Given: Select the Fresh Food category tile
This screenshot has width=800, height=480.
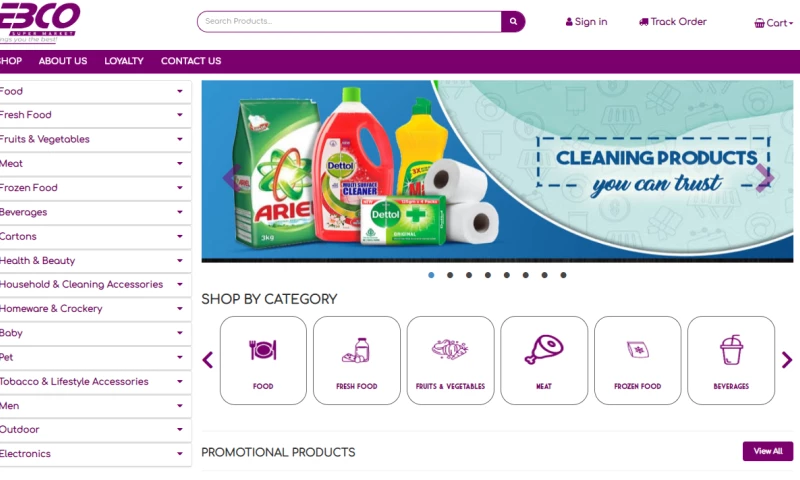Looking at the screenshot, I should tap(357, 360).
